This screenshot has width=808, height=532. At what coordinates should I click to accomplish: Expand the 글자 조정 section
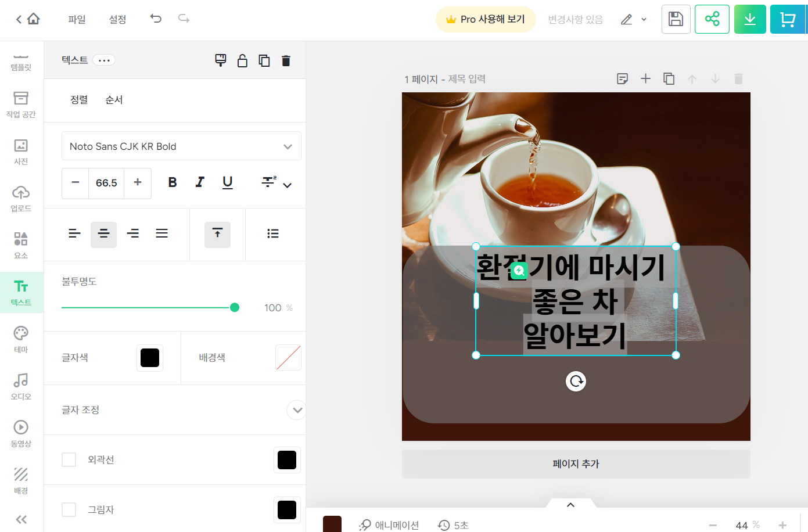click(x=296, y=410)
